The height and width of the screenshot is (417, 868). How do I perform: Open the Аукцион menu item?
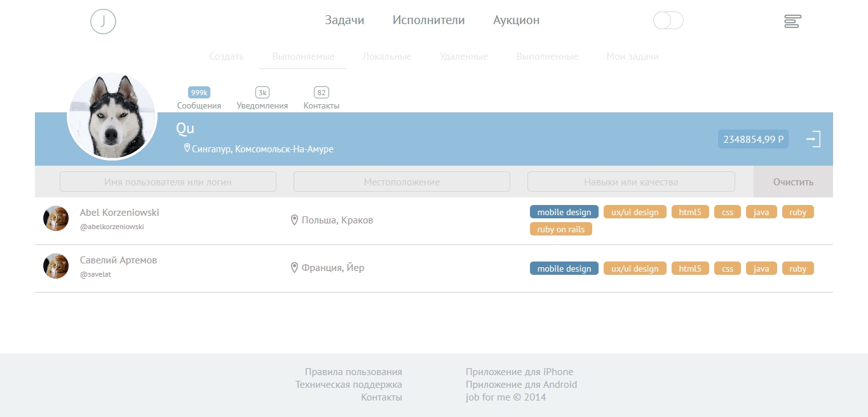click(x=517, y=20)
